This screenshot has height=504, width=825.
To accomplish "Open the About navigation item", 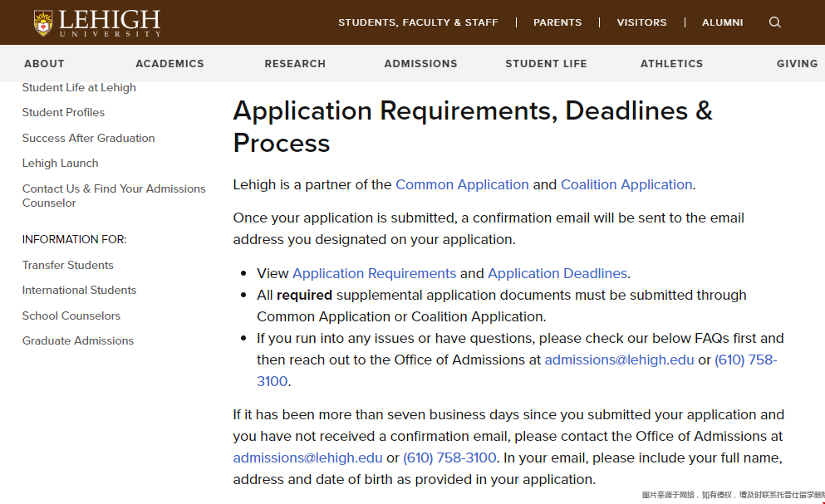I will click(44, 64).
